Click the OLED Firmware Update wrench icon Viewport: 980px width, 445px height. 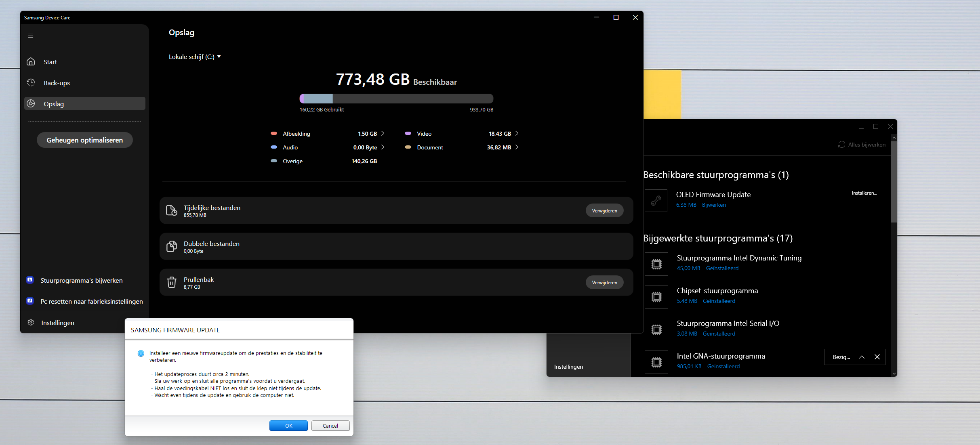tap(656, 200)
